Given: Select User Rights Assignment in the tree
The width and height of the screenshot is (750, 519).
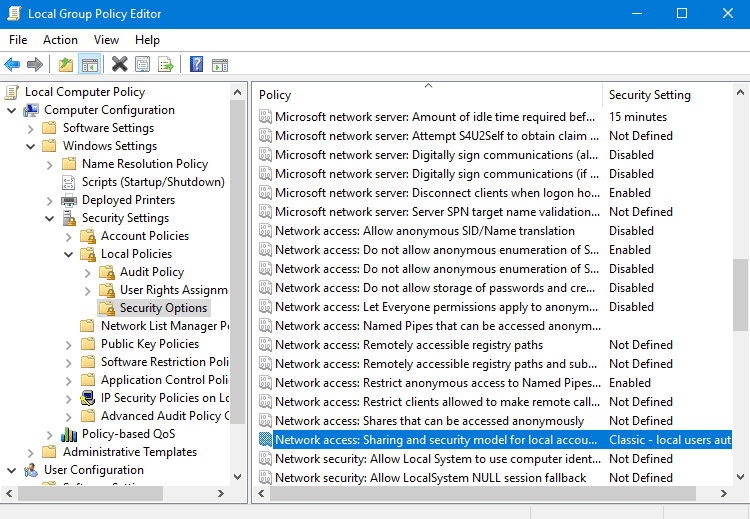Looking at the screenshot, I should coord(173,290).
